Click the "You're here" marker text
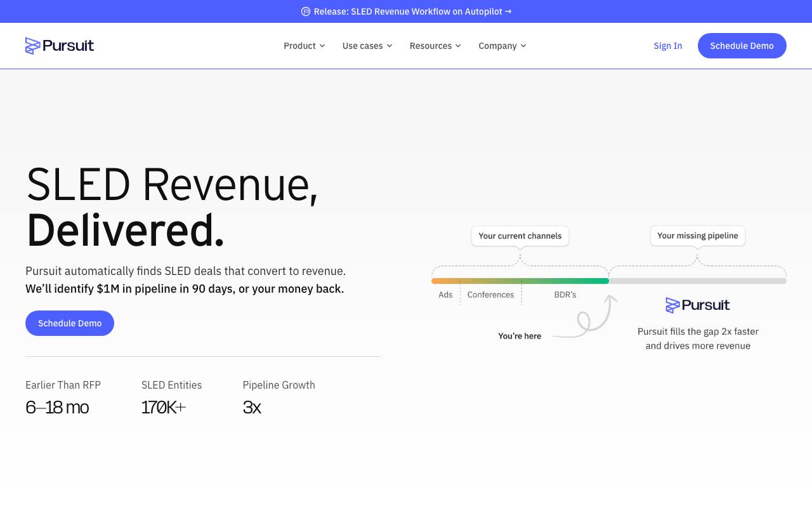The width and height of the screenshot is (812, 508). [x=520, y=336]
